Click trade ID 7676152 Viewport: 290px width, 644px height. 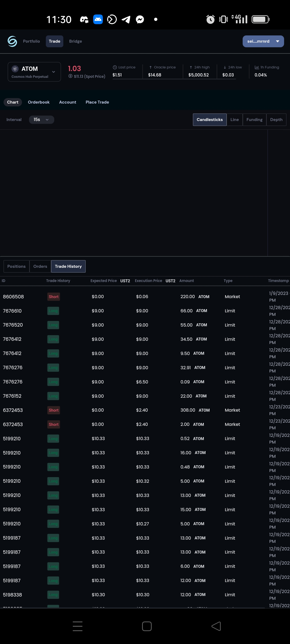12,396
